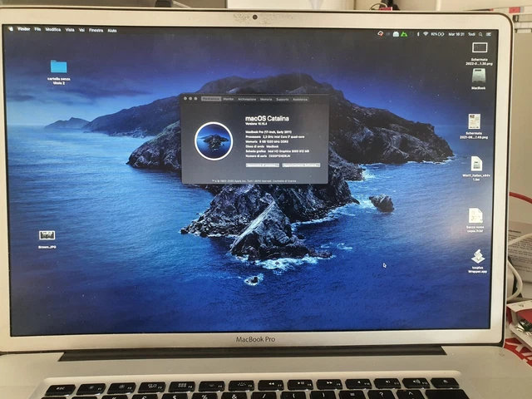The image size is (532, 399).
Task: Click the date and time display
Action: (456, 34)
